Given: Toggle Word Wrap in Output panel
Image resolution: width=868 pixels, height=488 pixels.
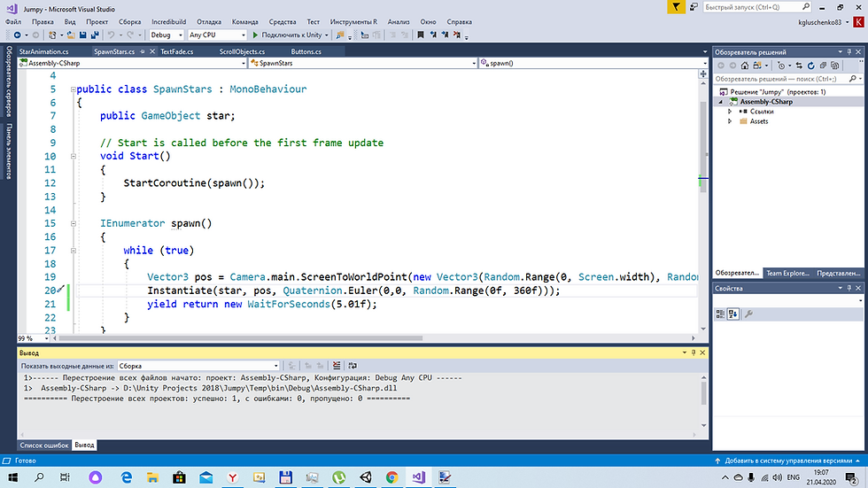Looking at the screenshot, I should tap(353, 366).
